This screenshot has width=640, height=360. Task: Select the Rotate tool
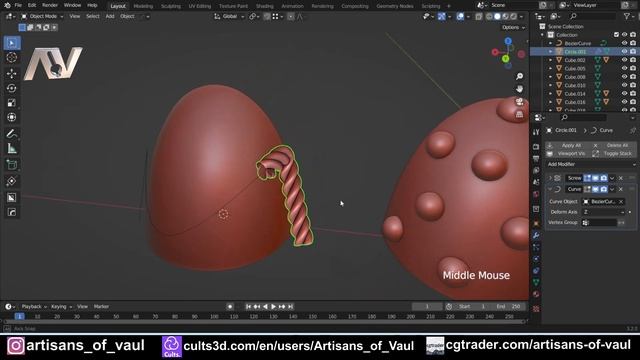coord(12,88)
